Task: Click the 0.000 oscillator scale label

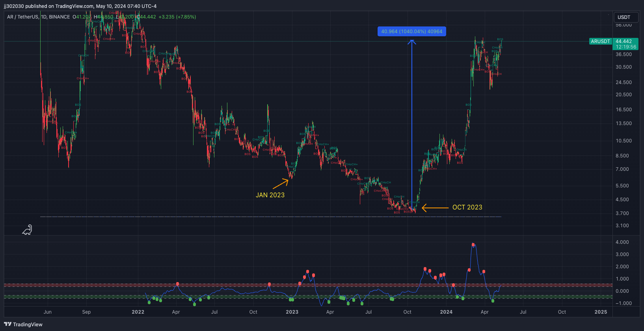Action: pyautogui.click(x=622, y=291)
